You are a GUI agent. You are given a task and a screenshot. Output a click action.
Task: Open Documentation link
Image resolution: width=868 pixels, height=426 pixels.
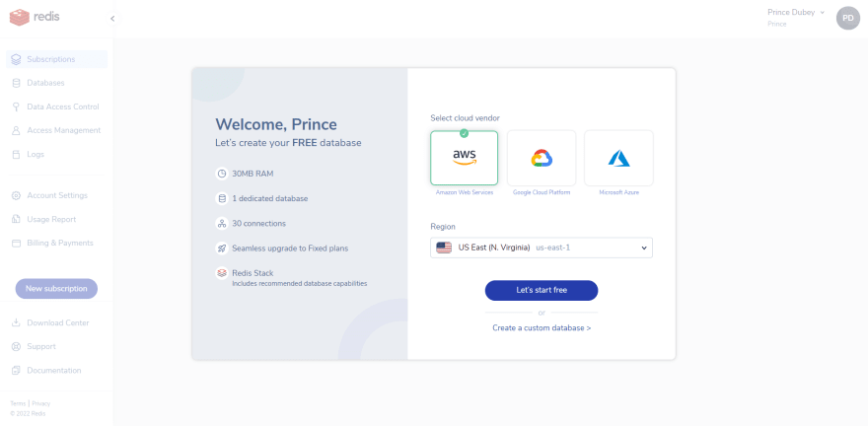tap(56, 371)
